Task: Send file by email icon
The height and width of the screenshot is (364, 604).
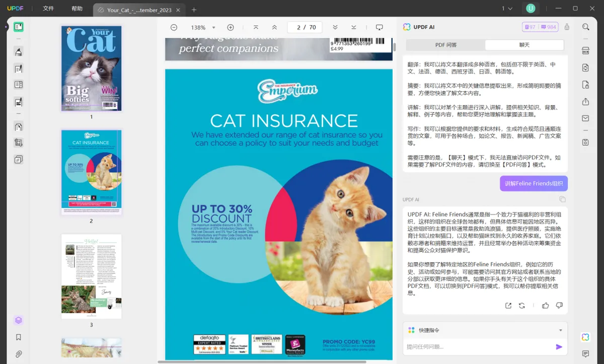Action: coord(585,118)
